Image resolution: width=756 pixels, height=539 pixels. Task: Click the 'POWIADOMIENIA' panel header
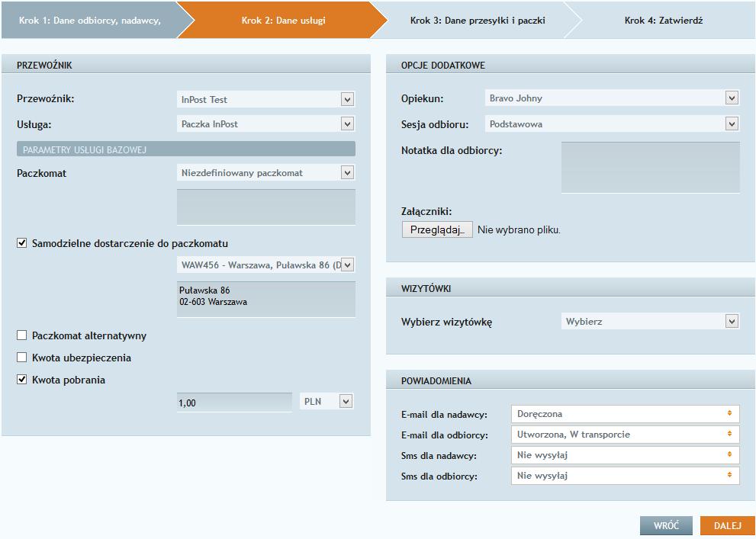[x=571, y=380]
